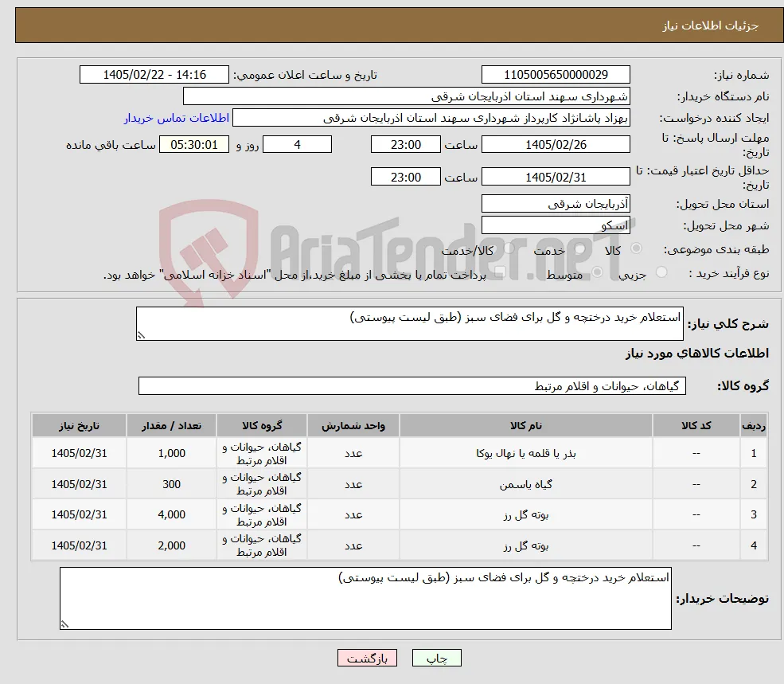Screen dimensions: 784x684
Task: Click the buyer organization name field
Action: tap(407, 96)
